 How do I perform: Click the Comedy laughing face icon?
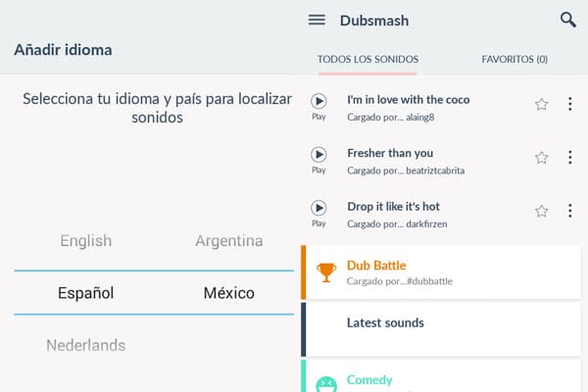(x=326, y=384)
